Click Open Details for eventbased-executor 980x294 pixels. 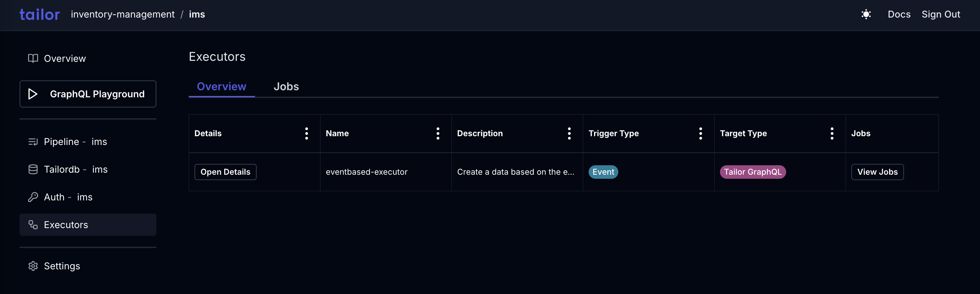pos(226,172)
